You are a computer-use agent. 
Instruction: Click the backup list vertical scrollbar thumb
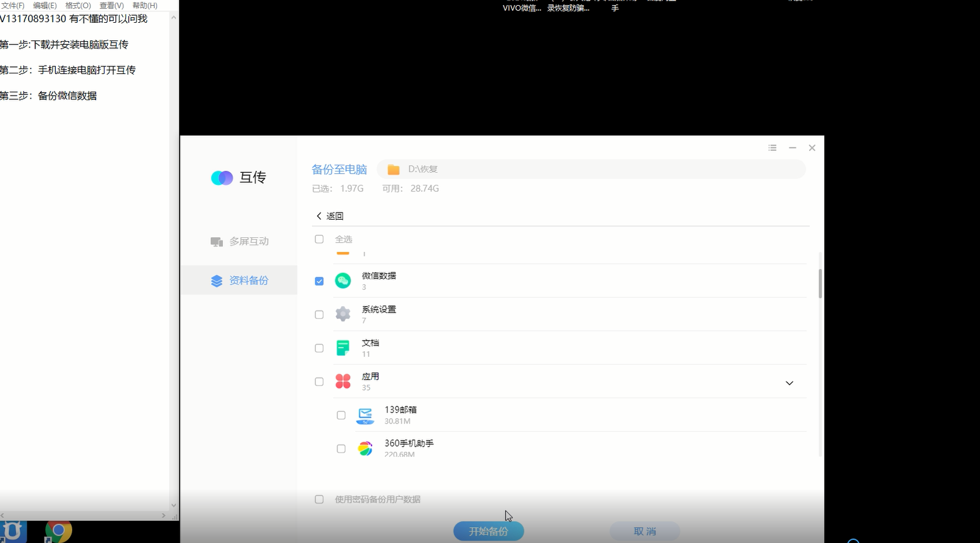pos(820,283)
